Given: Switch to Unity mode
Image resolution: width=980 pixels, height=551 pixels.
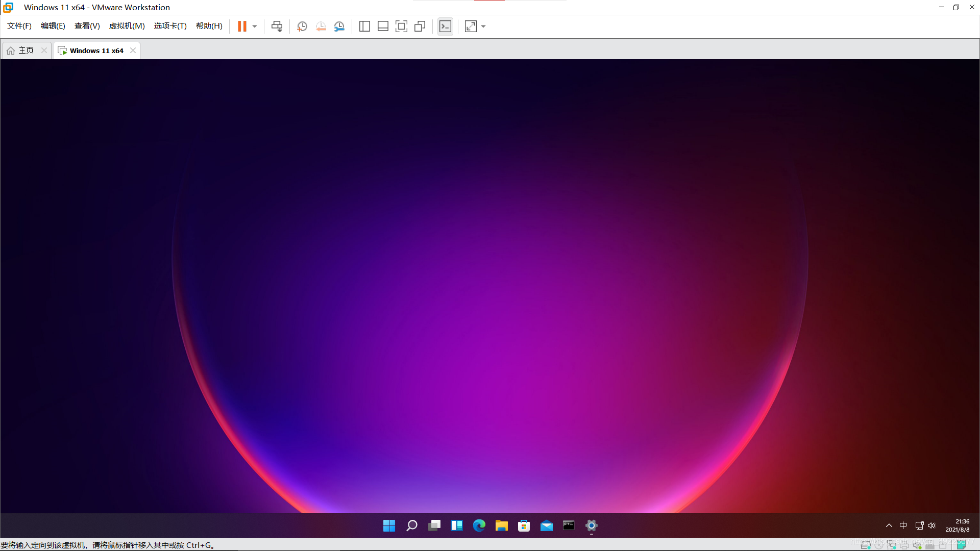Looking at the screenshot, I should click(420, 26).
